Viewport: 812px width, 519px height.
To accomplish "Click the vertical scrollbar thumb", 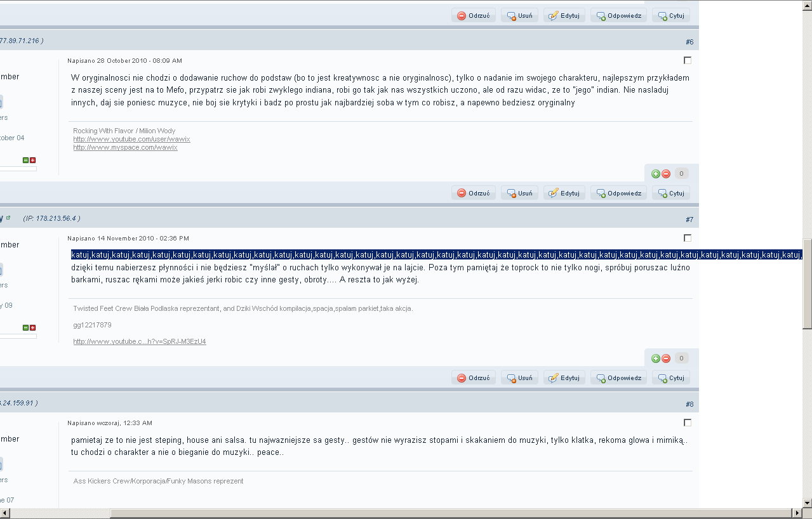I will tap(806, 284).
